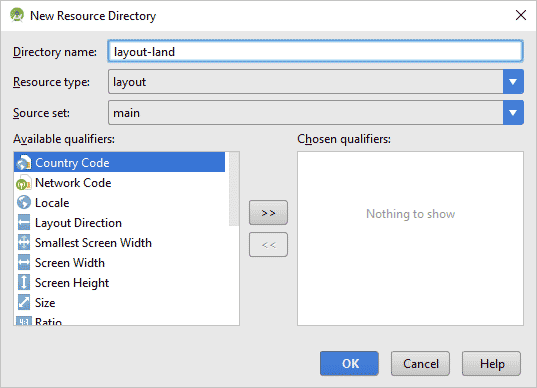Select Network Code in available qualifiers
Viewport: 537px width, 388px height.
tap(120, 183)
